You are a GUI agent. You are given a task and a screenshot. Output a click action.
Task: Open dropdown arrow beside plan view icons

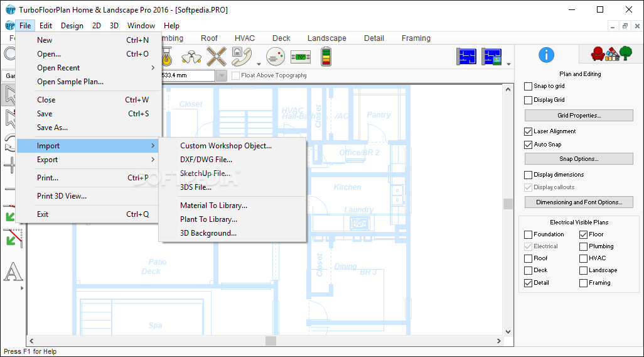coord(509,64)
